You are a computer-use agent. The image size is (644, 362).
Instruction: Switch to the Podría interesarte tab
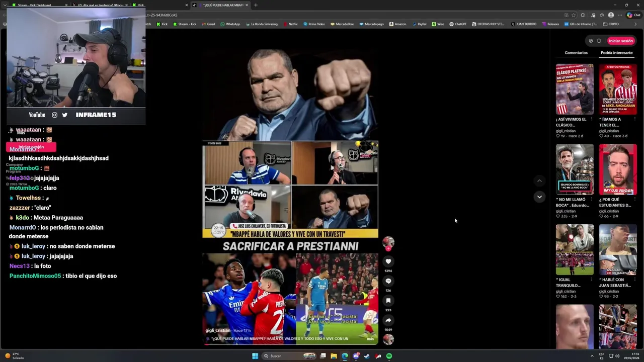pos(616,53)
